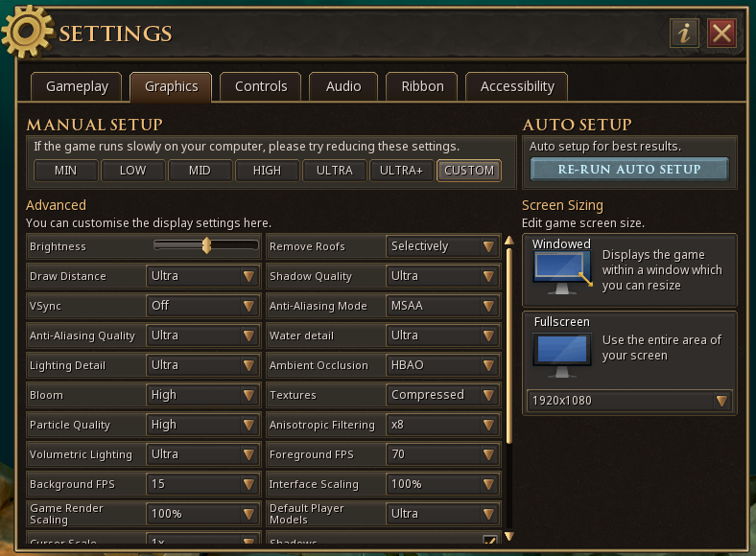Open the info help icon
This screenshot has height=556, width=756.
click(x=684, y=34)
